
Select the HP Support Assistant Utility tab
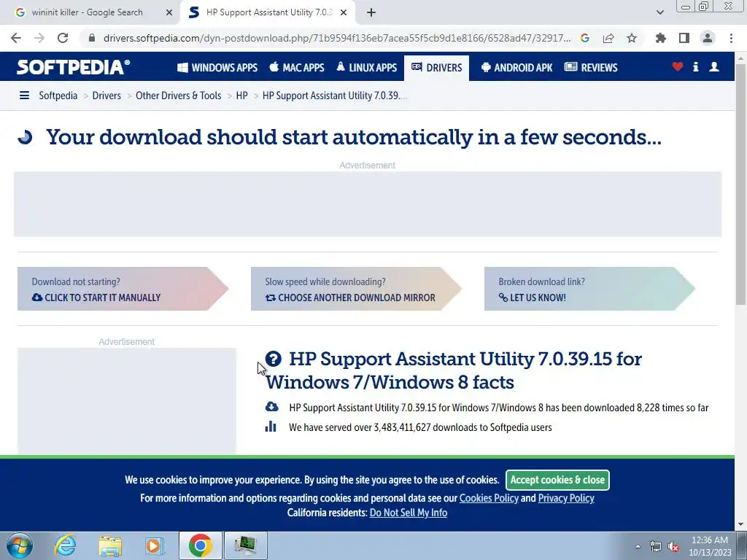(x=269, y=12)
